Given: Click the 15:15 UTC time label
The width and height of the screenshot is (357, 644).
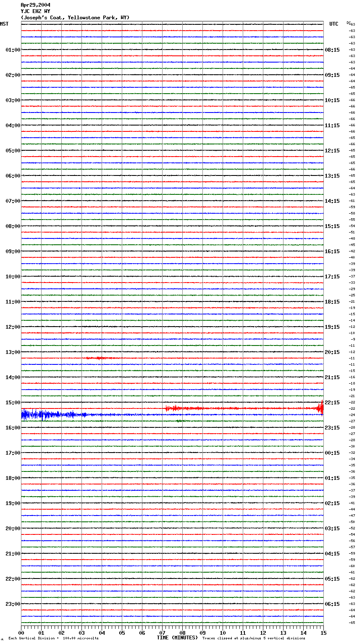Looking at the screenshot, I should [x=332, y=226].
